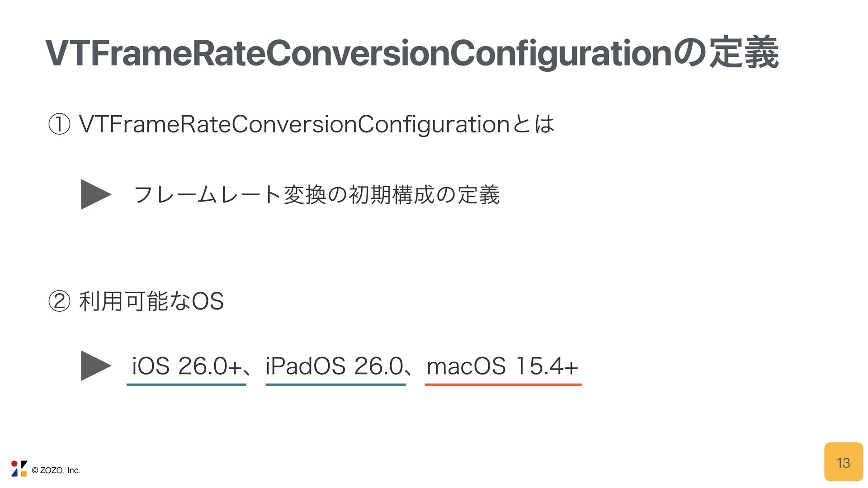868x488 pixels.
Task: Click the first gray triangle bullet
Action: click(96, 194)
